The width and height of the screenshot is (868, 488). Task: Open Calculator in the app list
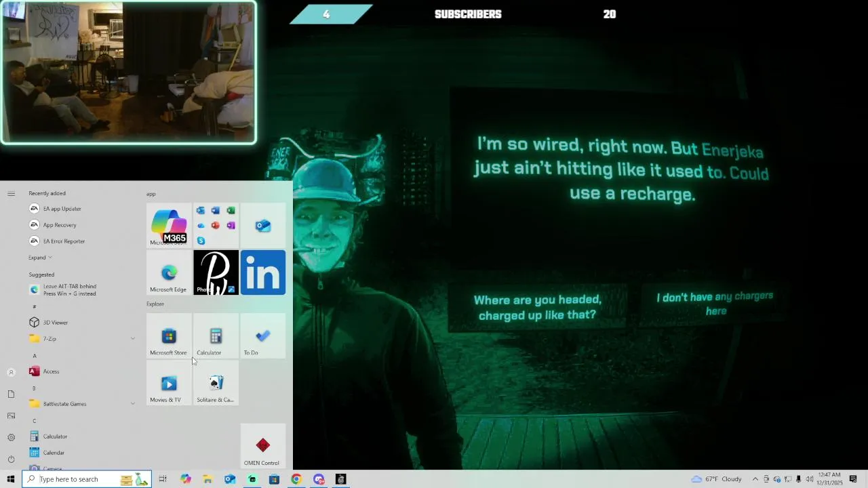coord(81,436)
